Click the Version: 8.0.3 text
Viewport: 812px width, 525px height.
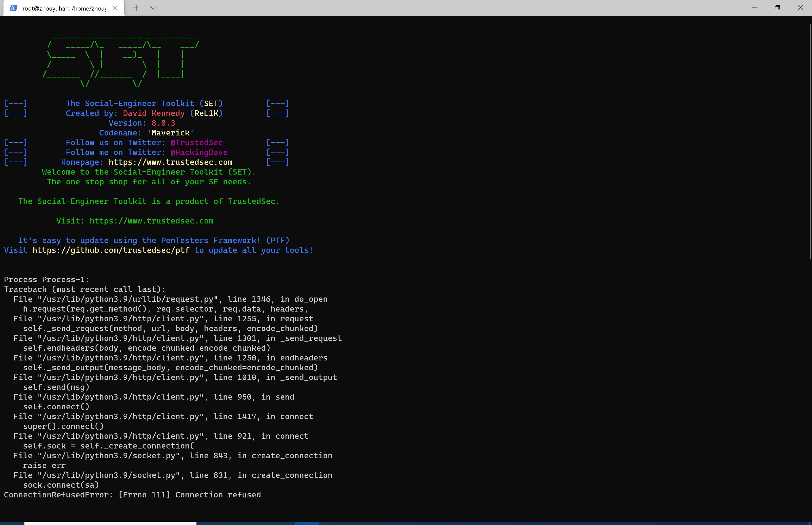pos(142,123)
